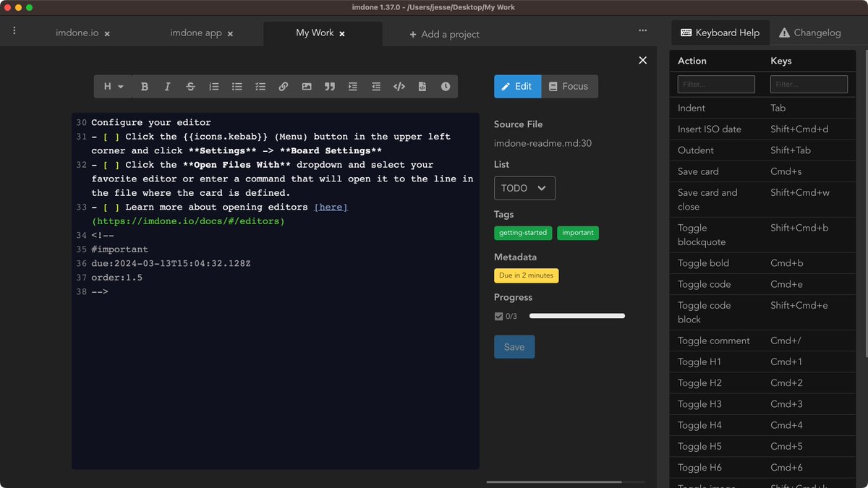The width and height of the screenshot is (868, 488).
Task: Click the 'Toggle H6' row
Action: (x=762, y=468)
